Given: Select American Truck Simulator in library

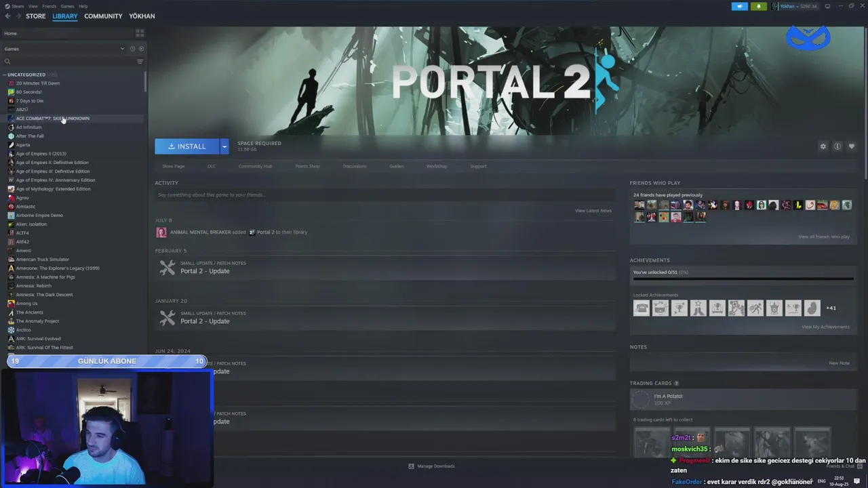Looking at the screenshot, I should (x=43, y=260).
